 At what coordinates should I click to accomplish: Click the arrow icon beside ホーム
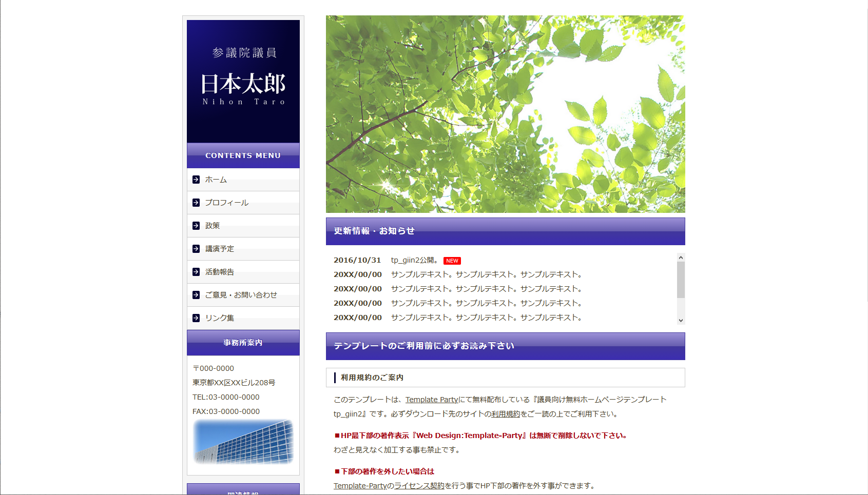click(x=196, y=180)
